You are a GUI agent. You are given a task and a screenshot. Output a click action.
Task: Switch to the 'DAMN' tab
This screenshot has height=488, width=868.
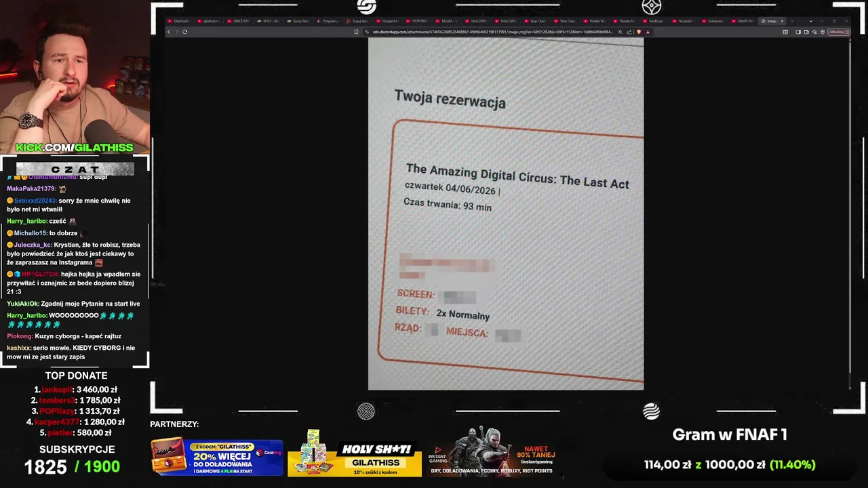point(743,21)
